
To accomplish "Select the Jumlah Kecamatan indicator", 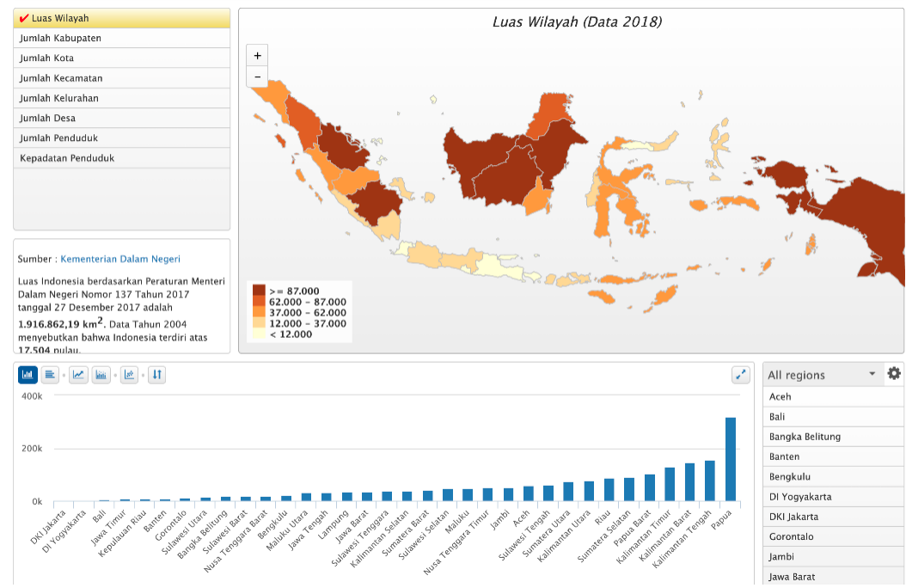I will click(x=121, y=78).
